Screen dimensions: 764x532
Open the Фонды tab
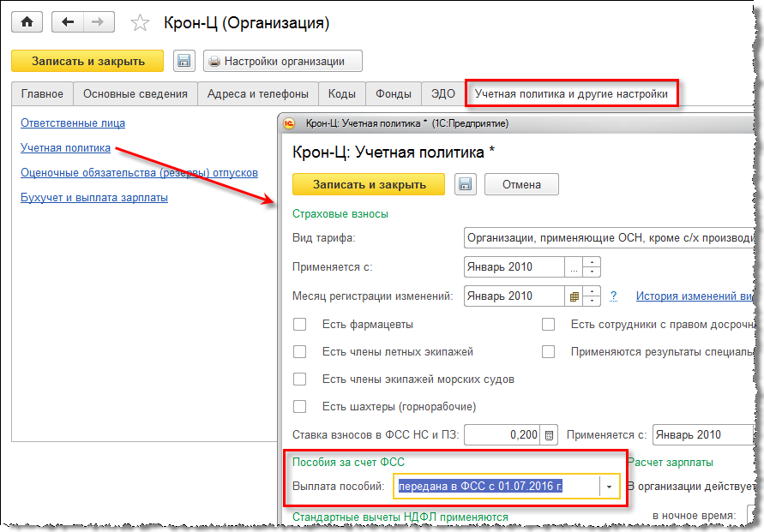[x=394, y=94]
